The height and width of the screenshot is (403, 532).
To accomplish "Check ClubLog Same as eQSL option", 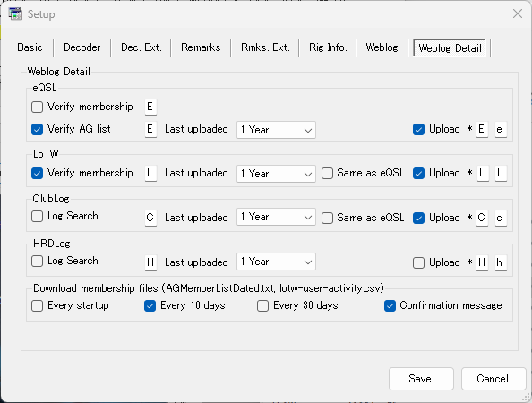I will coord(327,218).
